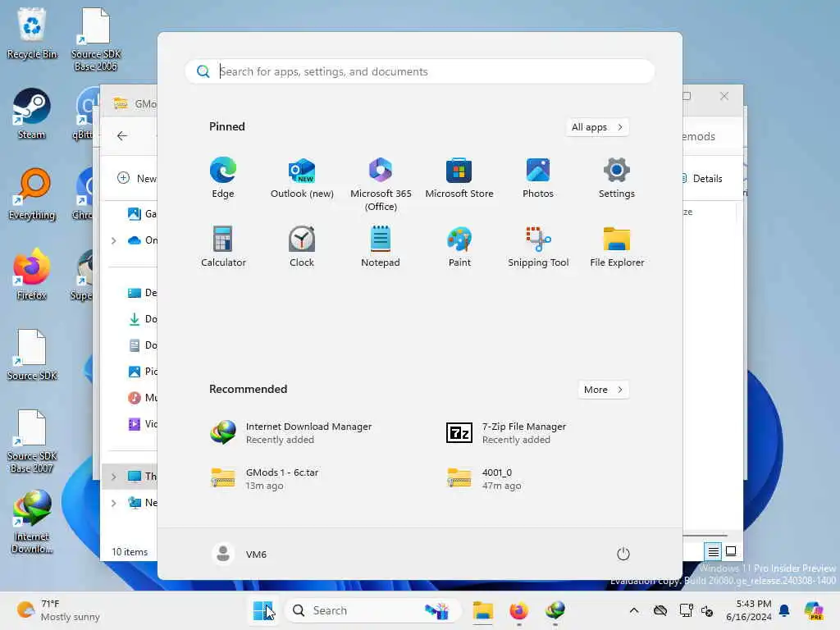Click the muted volume tray icon
Viewport: 840px width, 630px height.
(x=707, y=610)
